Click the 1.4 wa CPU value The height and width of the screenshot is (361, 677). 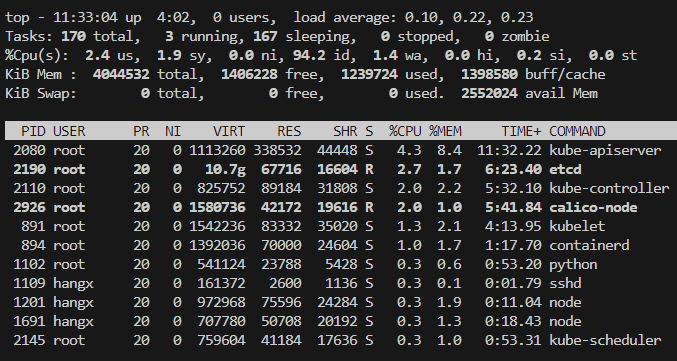(x=385, y=55)
